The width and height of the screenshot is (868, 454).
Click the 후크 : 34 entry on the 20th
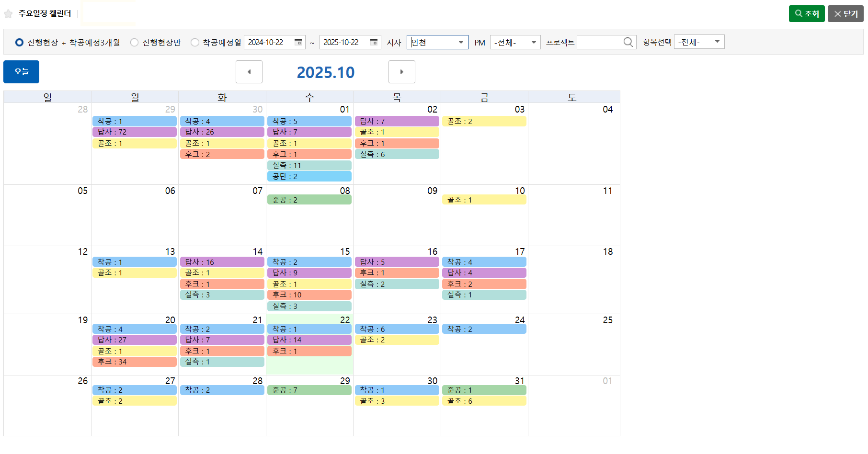[x=134, y=362]
